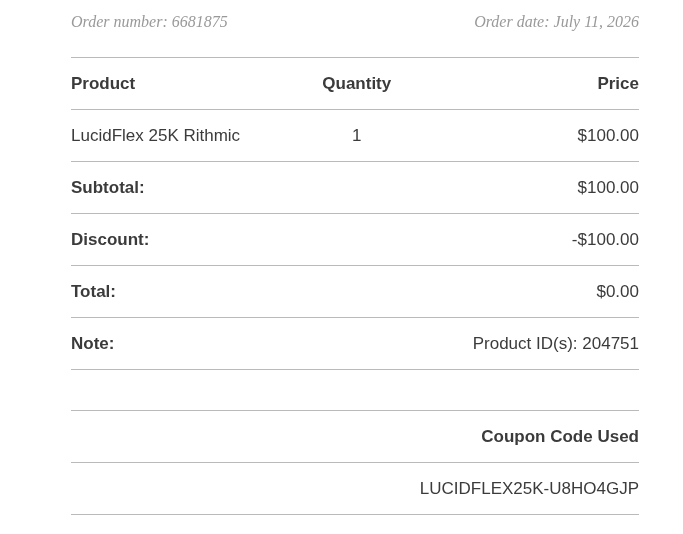683x534 pixels.
Task: Click the LucidFlex 25K Rithmic product name
Action: tap(155, 135)
